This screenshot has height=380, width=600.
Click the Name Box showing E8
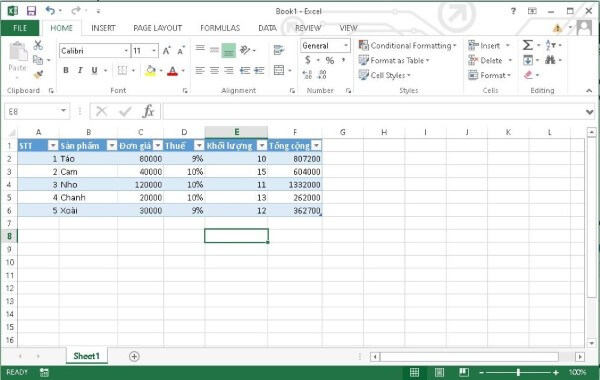pyautogui.click(x=37, y=111)
